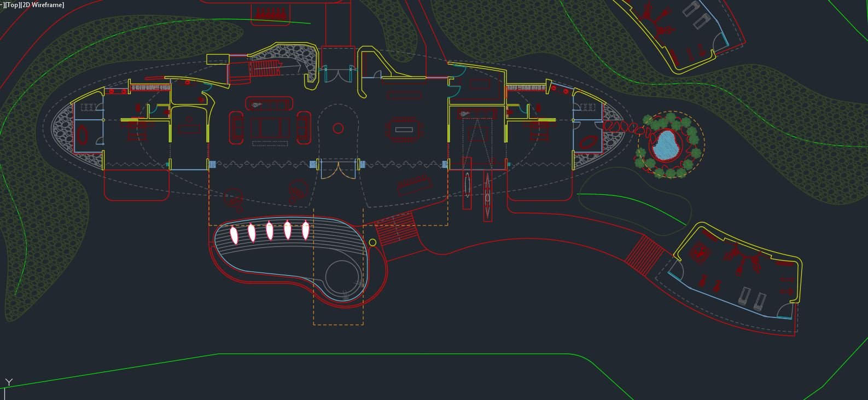This screenshot has height=400, width=868.
Task: Select the rightmost white lounger by the pool
Action: 306,230
